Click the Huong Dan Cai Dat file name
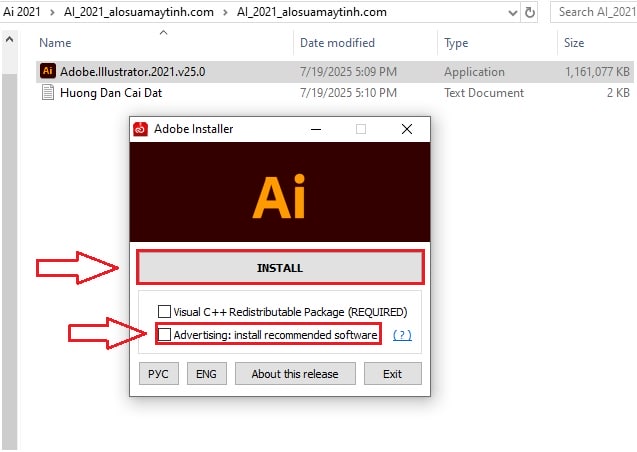This screenshot has width=637, height=452. point(111,93)
